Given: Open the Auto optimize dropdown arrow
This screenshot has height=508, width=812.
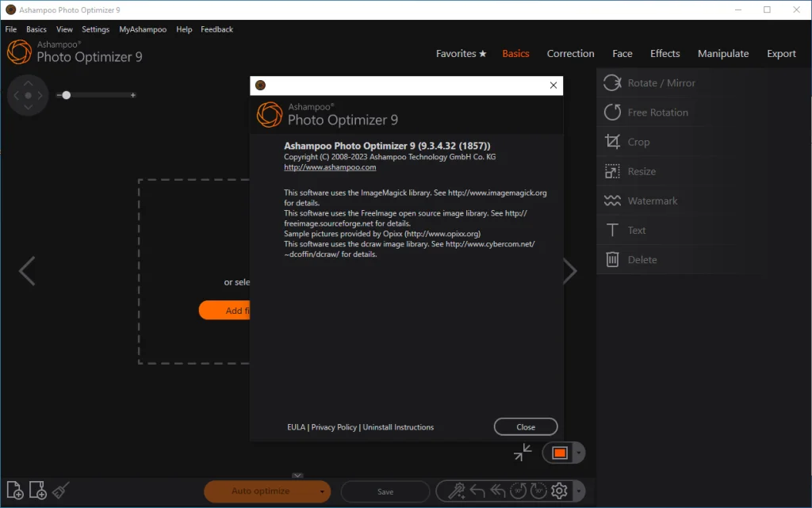Looking at the screenshot, I should pos(322,491).
